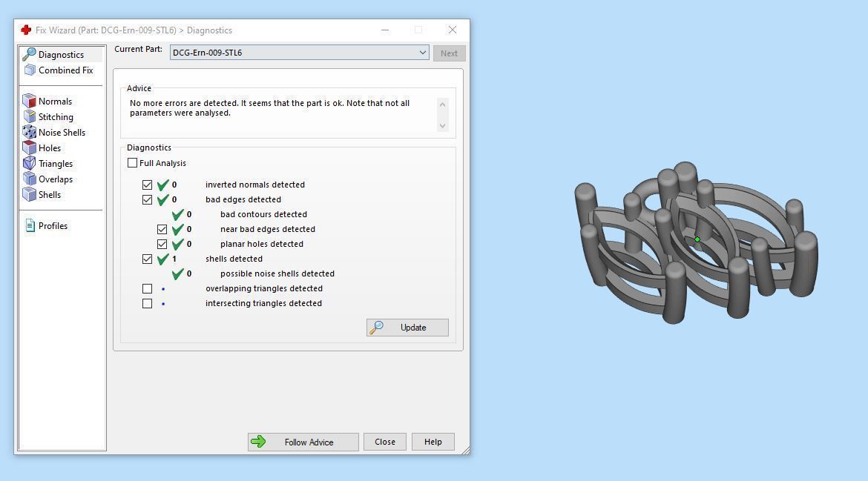Click the red cross Fix Wizard icon

click(26, 30)
